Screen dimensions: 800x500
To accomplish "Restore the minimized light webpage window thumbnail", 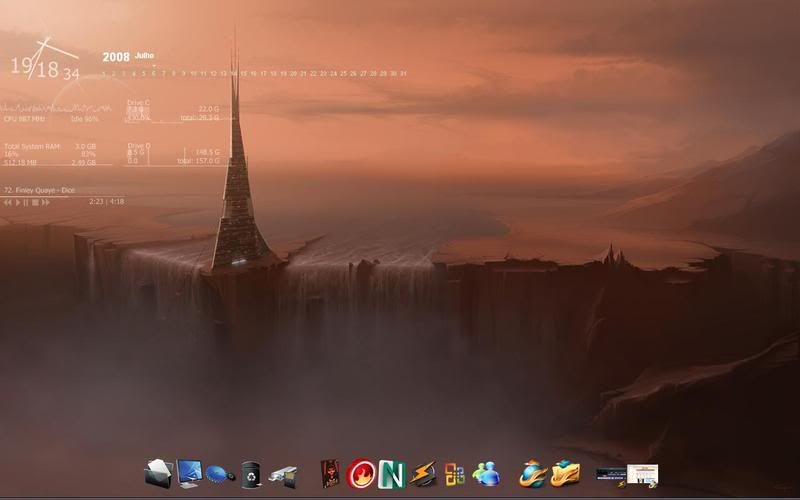I will [x=642, y=474].
